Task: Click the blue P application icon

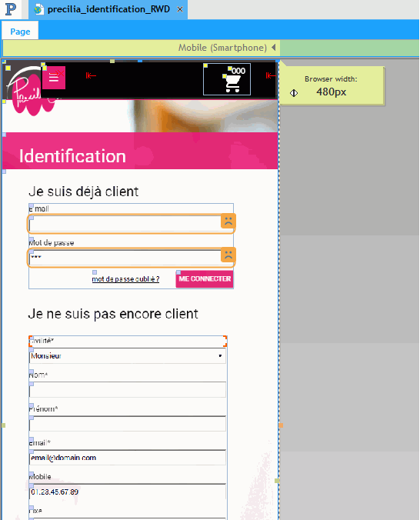Action: [x=11, y=9]
